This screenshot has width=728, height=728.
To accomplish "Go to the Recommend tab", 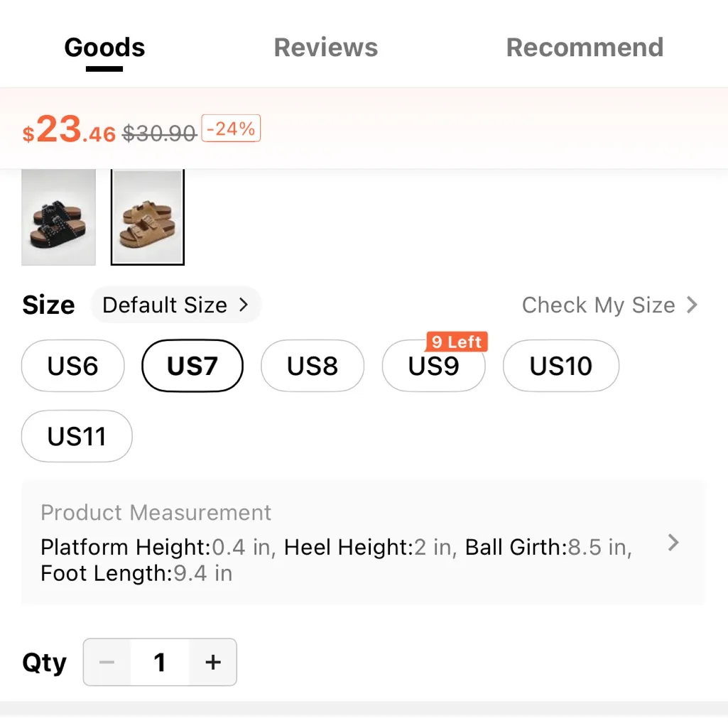I will [x=585, y=48].
